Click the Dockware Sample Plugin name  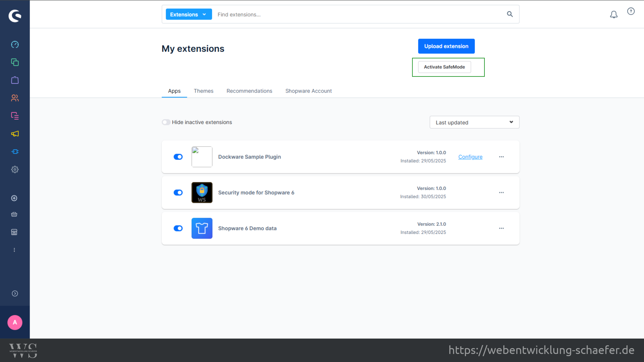[x=250, y=157]
